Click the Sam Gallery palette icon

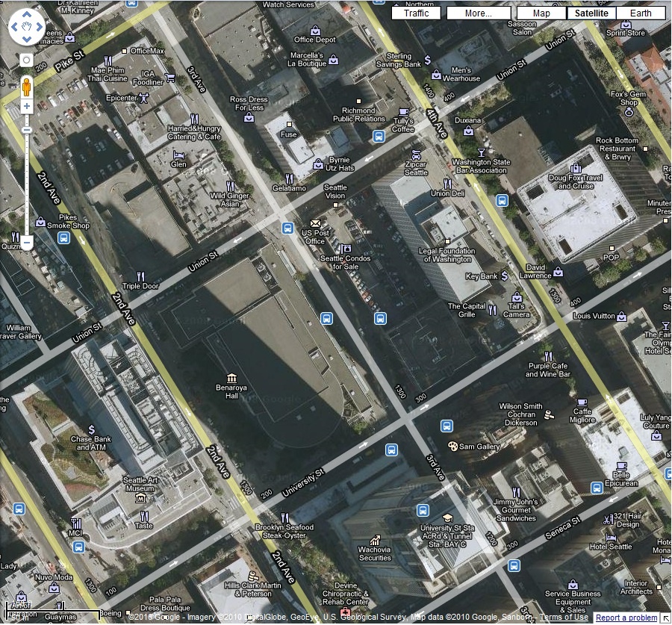coord(452,447)
